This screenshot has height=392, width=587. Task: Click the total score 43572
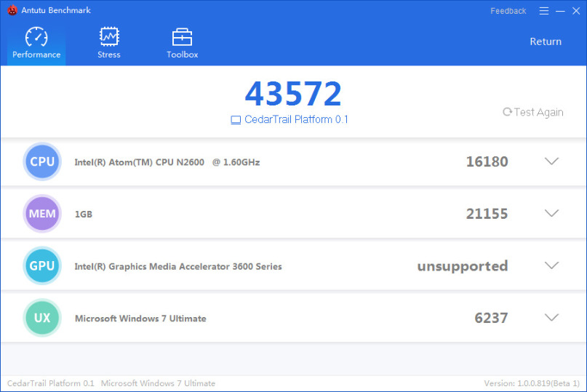293,94
